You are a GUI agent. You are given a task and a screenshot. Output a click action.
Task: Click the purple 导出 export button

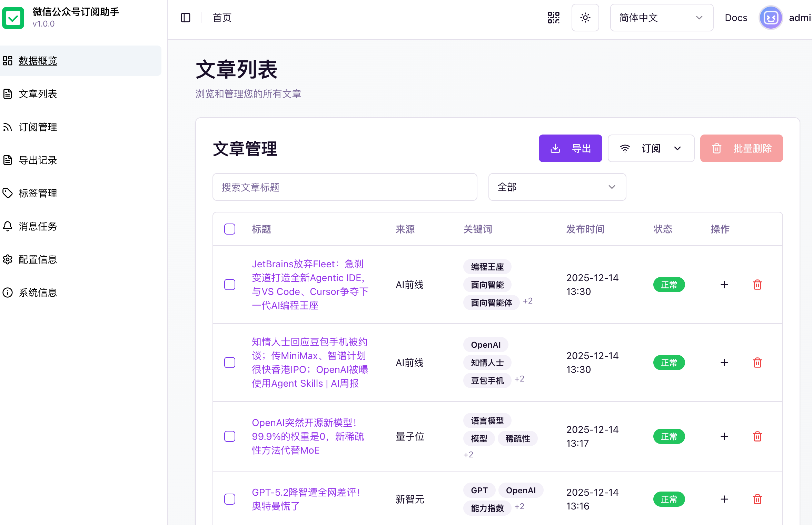click(x=570, y=148)
